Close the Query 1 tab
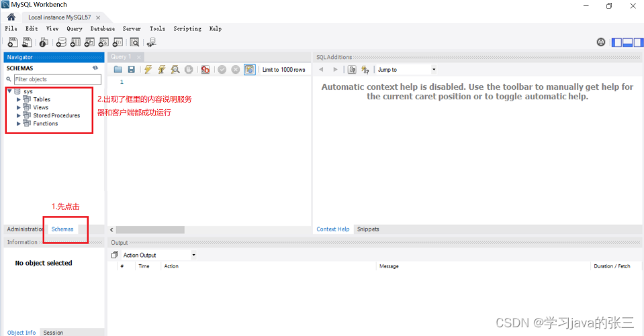Screen dimensions: 644x336 [x=139, y=57]
